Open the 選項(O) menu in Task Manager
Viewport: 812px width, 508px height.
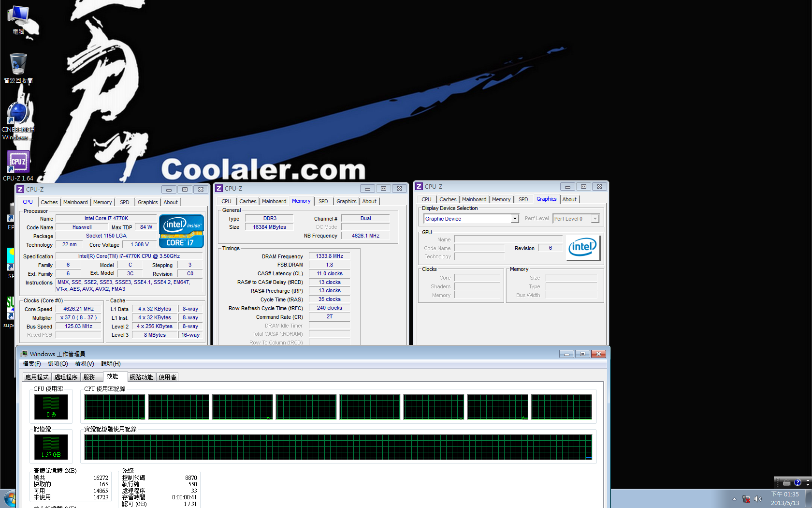(58, 364)
